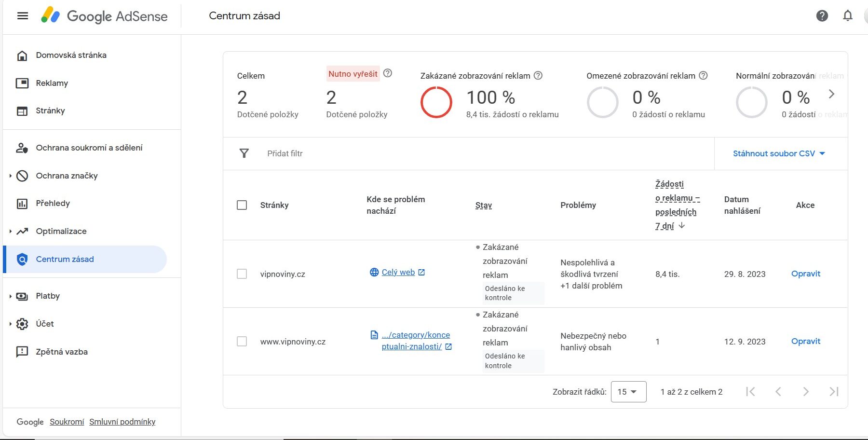Select the header checkbox for all Stránky

coord(242,205)
